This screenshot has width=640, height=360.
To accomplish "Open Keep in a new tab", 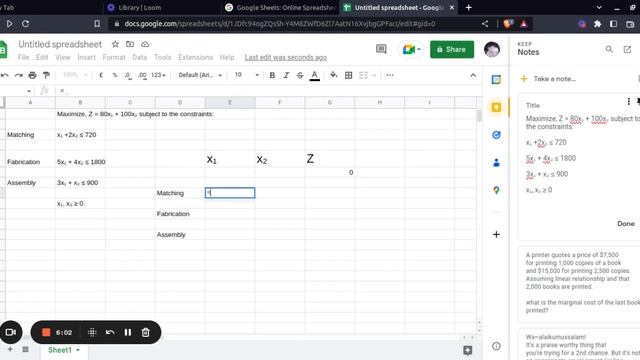I will click(627, 49).
